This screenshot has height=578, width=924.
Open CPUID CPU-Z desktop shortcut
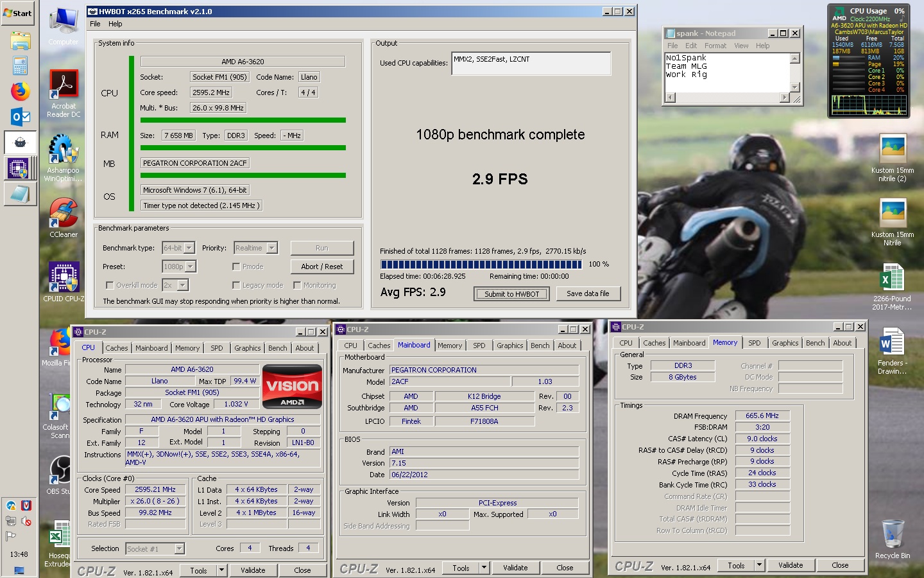click(64, 283)
